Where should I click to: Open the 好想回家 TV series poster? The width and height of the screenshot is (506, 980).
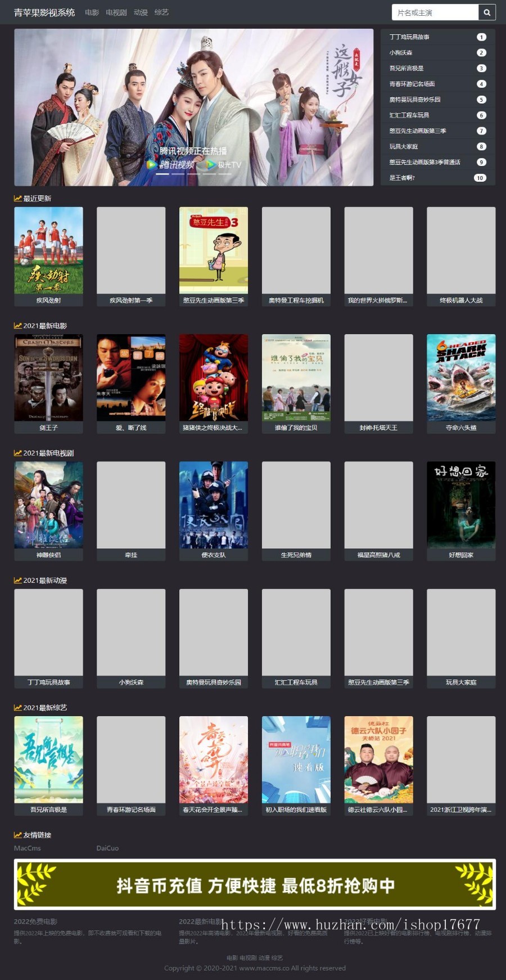pyautogui.click(x=461, y=505)
